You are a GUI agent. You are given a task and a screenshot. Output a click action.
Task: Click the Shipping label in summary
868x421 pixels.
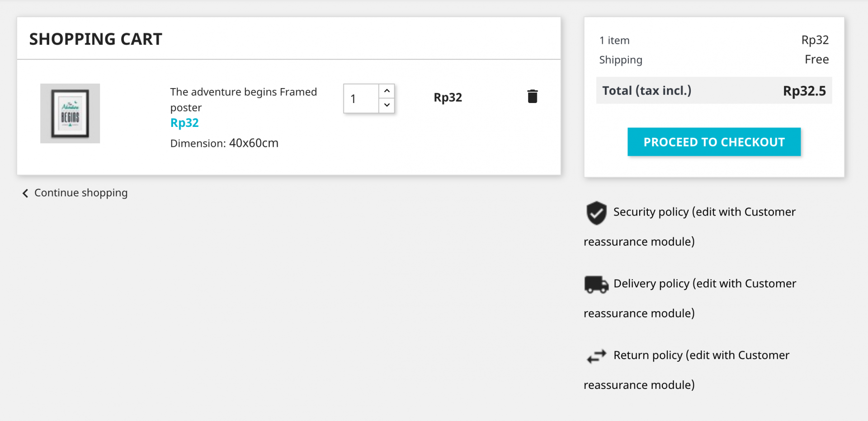[x=621, y=60]
